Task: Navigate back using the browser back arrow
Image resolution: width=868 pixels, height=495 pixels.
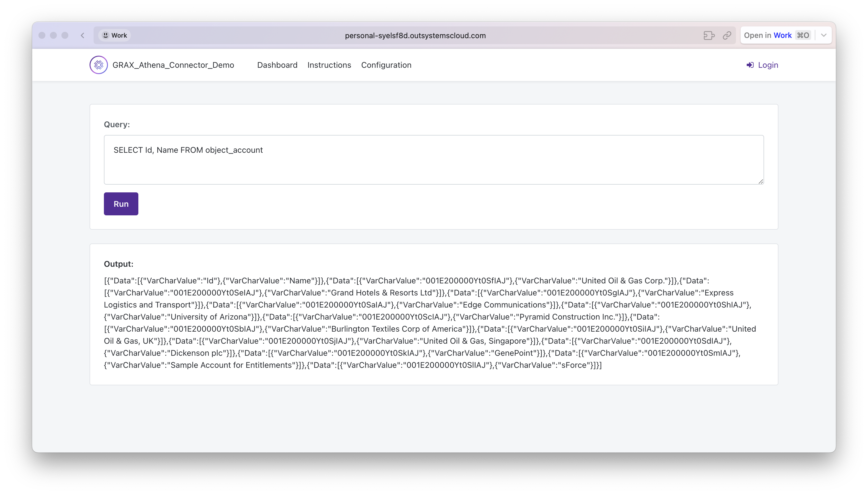Action: 82,35
